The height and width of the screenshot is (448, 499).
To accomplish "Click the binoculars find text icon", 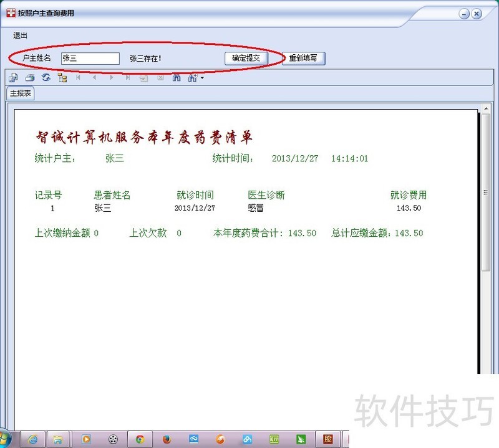I will pyautogui.click(x=177, y=78).
